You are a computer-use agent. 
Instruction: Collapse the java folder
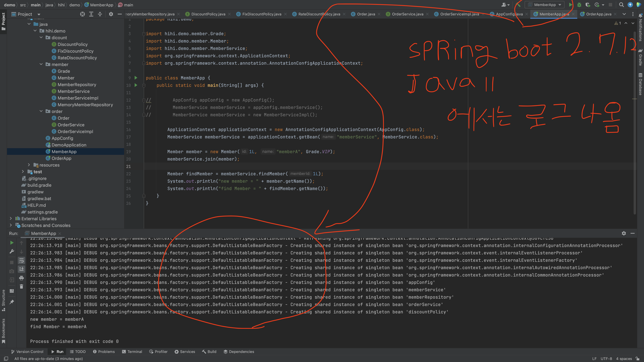(x=29, y=24)
